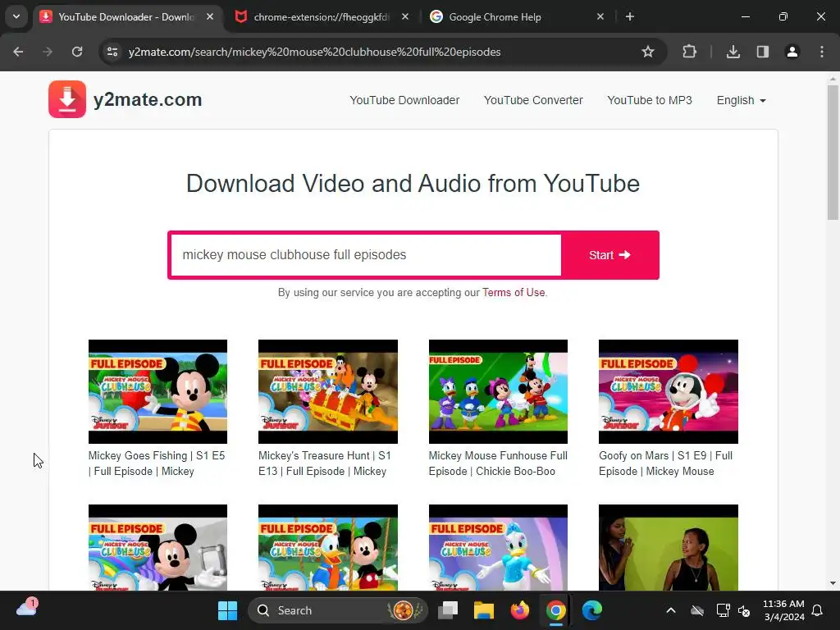Open Goofy on Mars thumbnail
The height and width of the screenshot is (630, 840).
pyautogui.click(x=668, y=391)
